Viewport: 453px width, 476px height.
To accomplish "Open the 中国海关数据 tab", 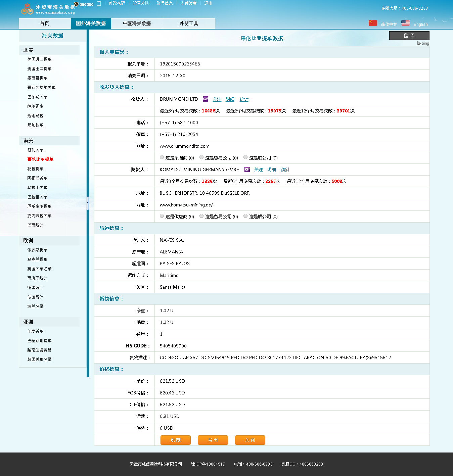I will (x=137, y=23).
